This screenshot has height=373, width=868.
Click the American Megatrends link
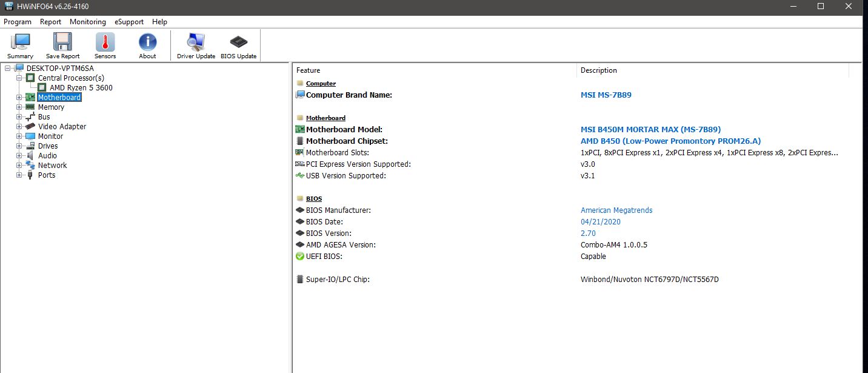pyautogui.click(x=616, y=210)
